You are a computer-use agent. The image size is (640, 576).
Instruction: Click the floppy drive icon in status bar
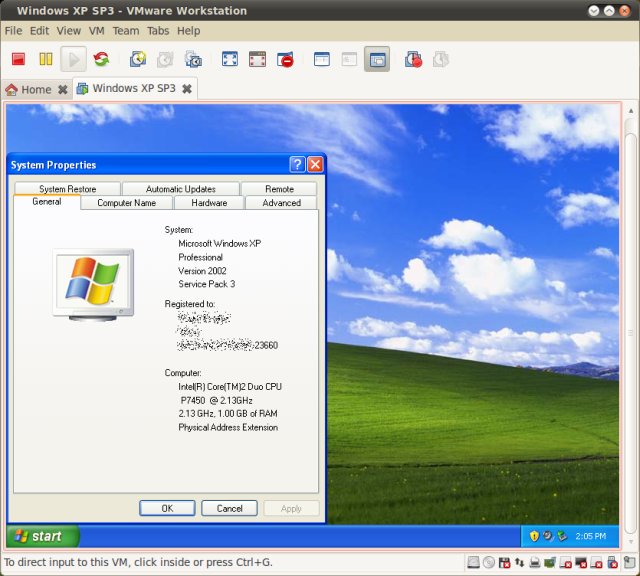tap(504, 563)
